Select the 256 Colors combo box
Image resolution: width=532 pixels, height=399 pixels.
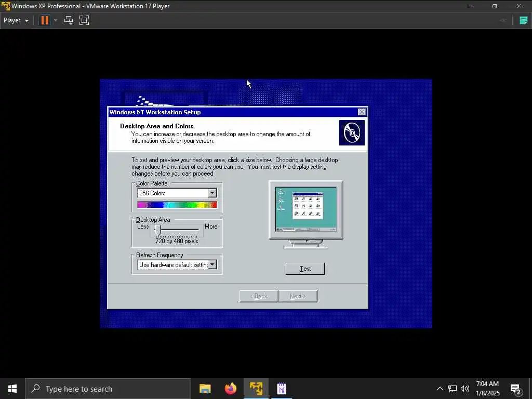point(177,193)
